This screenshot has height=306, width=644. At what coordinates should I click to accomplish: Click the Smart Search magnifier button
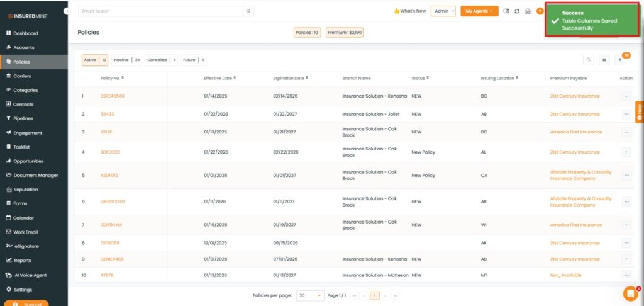(x=249, y=11)
